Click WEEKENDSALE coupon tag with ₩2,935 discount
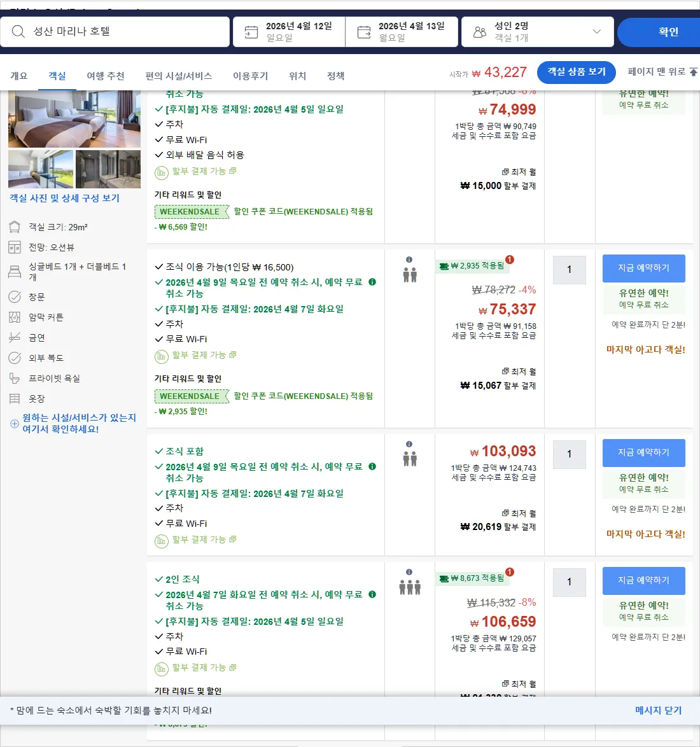700x747 pixels. 192,396
